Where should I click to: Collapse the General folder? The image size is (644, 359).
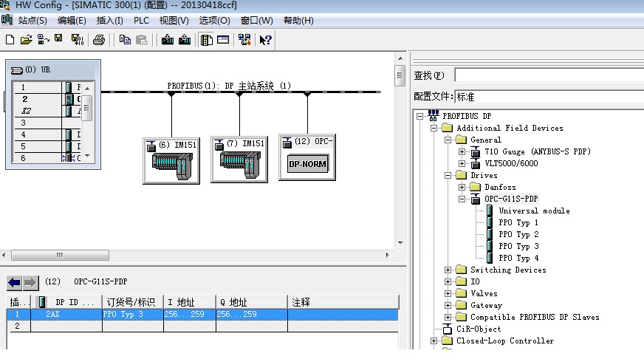[x=448, y=140]
